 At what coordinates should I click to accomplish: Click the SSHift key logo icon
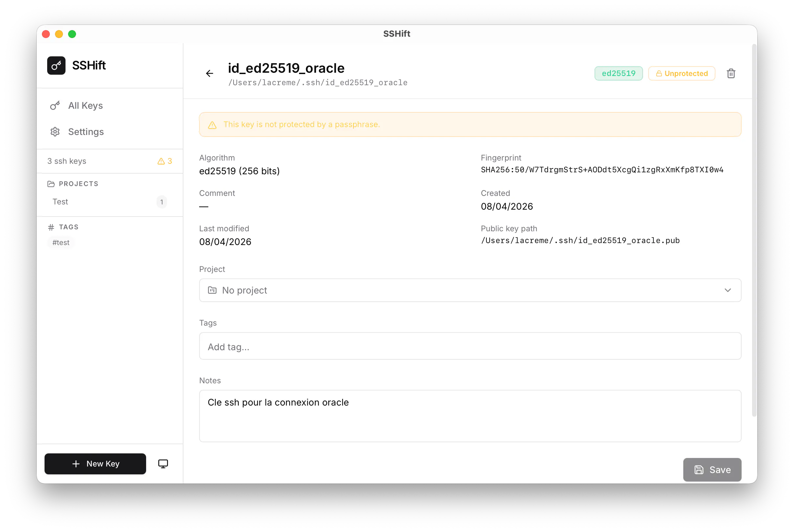56,66
